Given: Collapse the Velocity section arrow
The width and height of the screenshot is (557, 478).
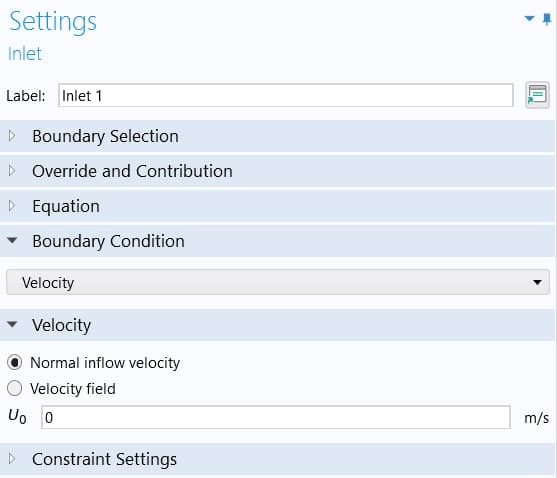Looking at the screenshot, I should [x=12, y=324].
